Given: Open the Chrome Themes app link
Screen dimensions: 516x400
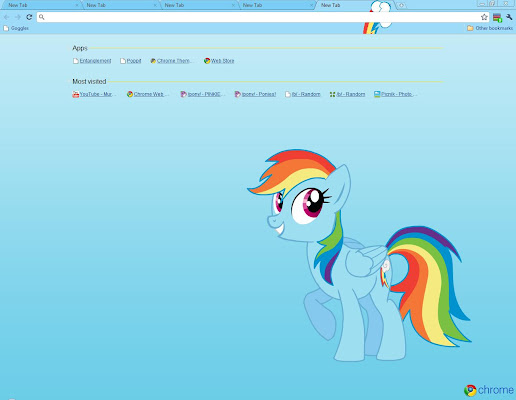Looking at the screenshot, I should pyautogui.click(x=171, y=61).
